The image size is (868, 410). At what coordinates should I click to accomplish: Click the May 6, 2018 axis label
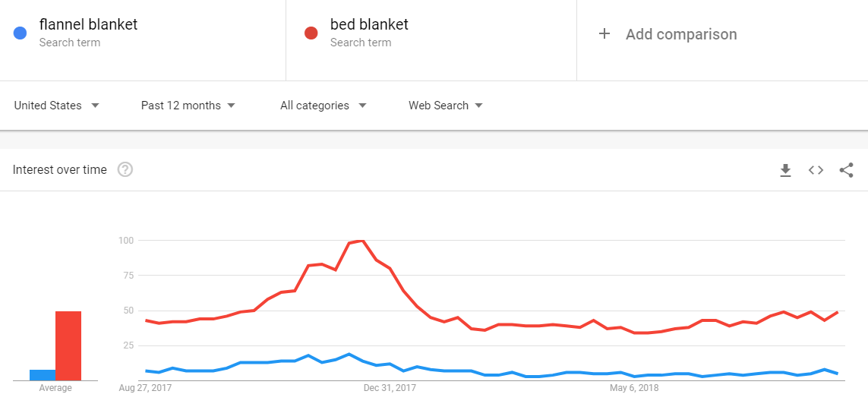pyautogui.click(x=635, y=388)
